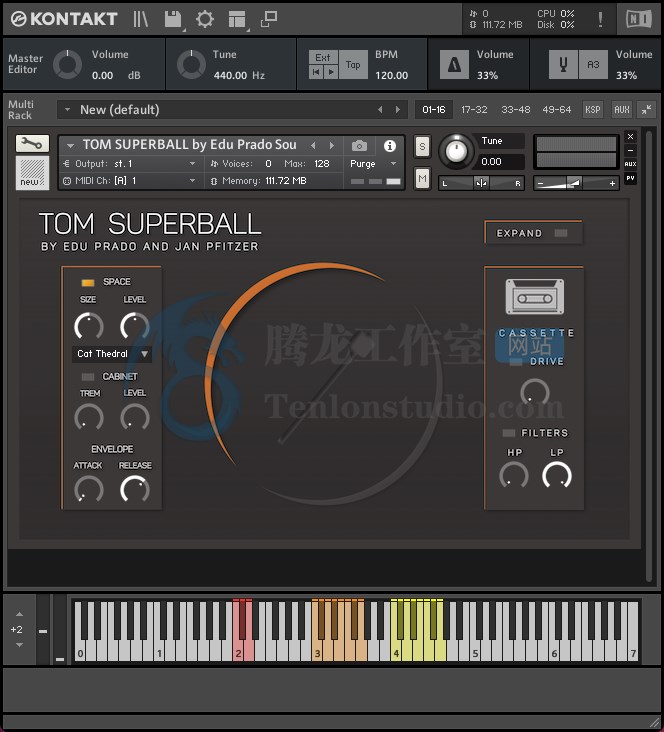The image size is (664, 732).
Task: Click the master Tune knob
Action: pos(191,64)
